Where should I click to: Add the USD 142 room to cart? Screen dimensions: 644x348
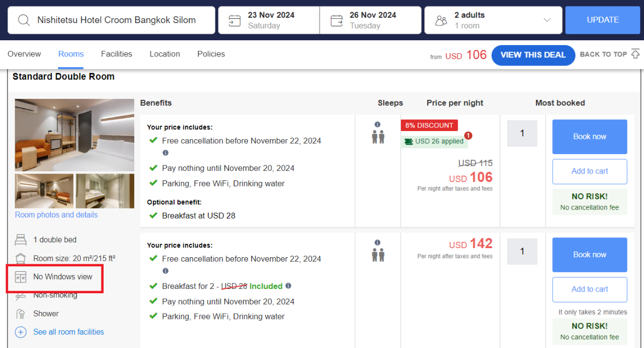[589, 289]
